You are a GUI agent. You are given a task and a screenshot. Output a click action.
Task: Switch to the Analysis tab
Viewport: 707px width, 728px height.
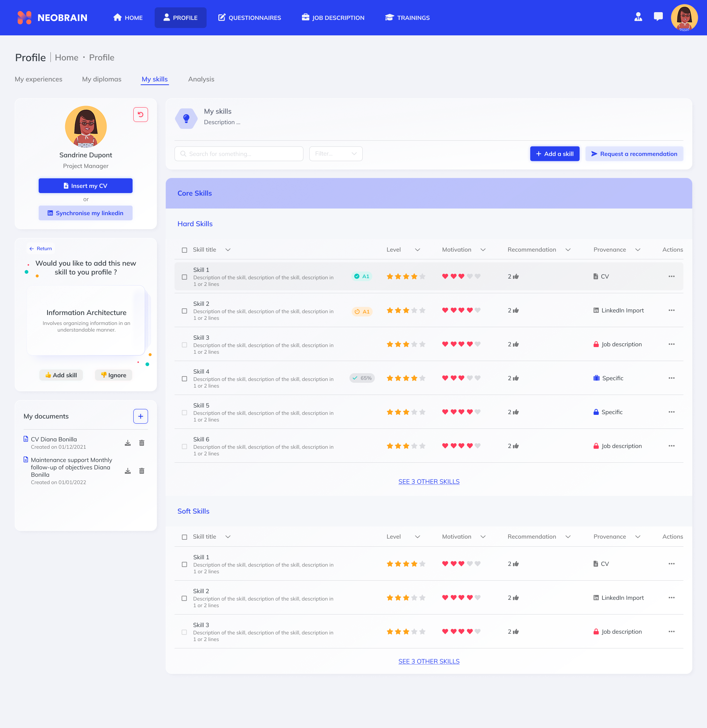pyautogui.click(x=201, y=79)
